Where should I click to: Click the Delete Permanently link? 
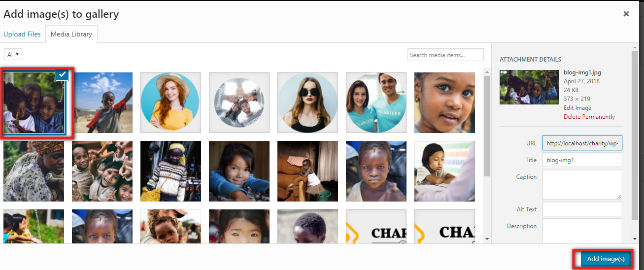coord(589,117)
